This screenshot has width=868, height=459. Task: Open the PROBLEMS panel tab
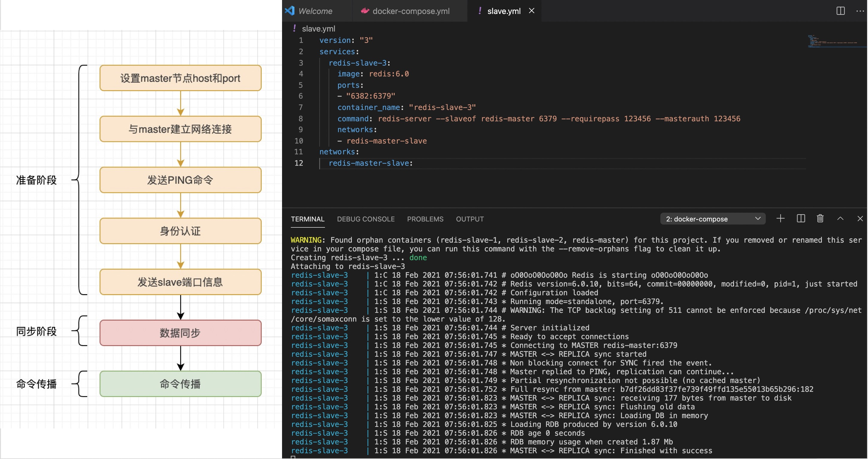pos(425,219)
